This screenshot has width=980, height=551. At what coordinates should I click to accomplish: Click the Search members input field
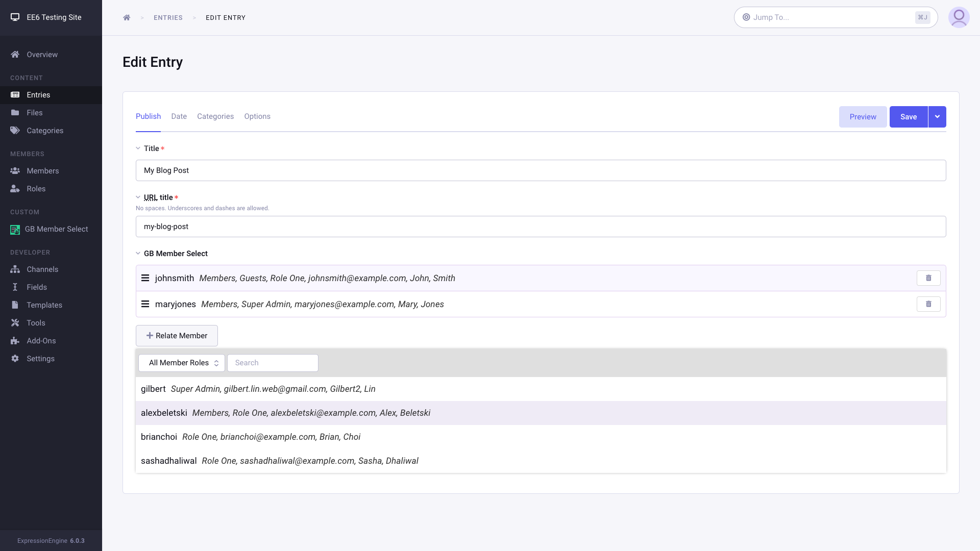click(x=273, y=363)
